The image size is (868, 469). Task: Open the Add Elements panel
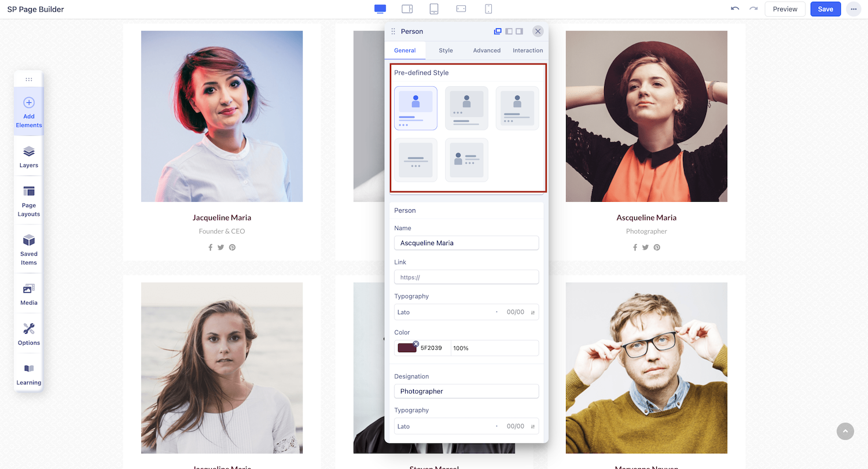coord(29,112)
